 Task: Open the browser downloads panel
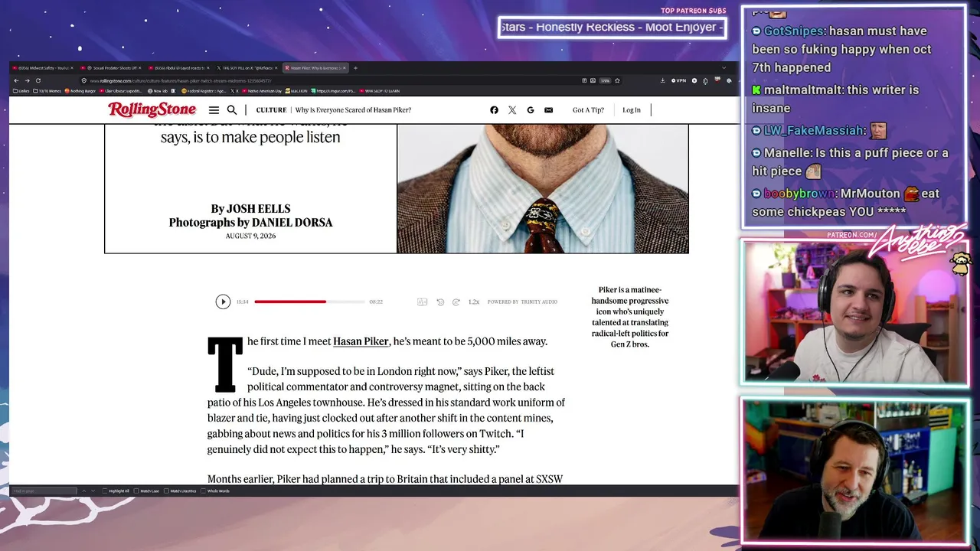pyautogui.click(x=662, y=80)
